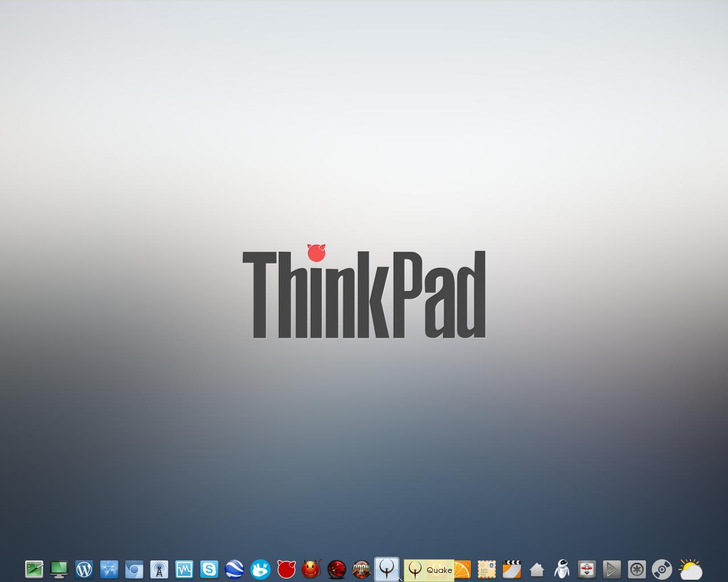
Task: Open the stamped envelope mail icon
Action: coord(487,569)
